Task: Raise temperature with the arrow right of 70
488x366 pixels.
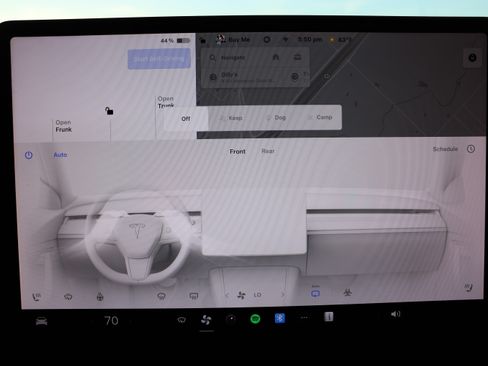Action: (130, 321)
